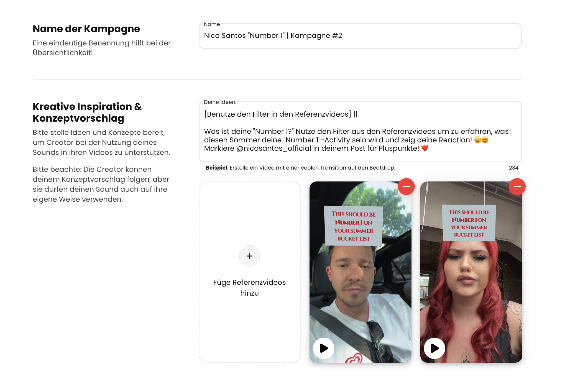The width and height of the screenshot is (588, 379).
Task: Click the 'Name der Kampagne' heading
Action: click(x=86, y=29)
